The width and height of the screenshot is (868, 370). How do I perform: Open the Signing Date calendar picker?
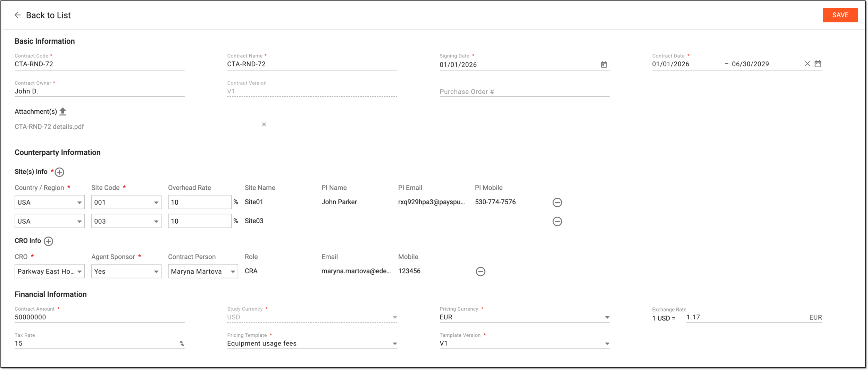coord(604,64)
